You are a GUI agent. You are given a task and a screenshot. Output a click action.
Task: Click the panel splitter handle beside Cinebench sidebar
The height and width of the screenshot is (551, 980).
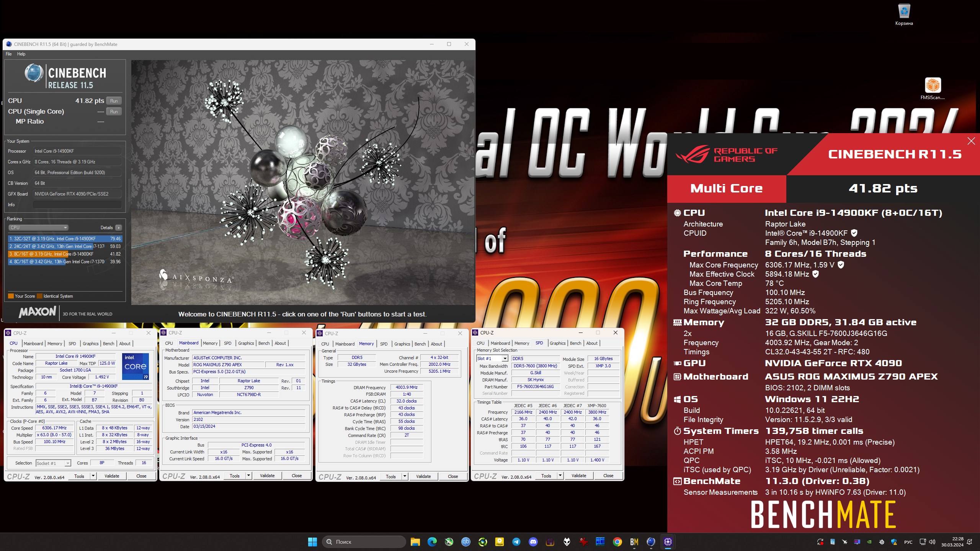pos(129,190)
